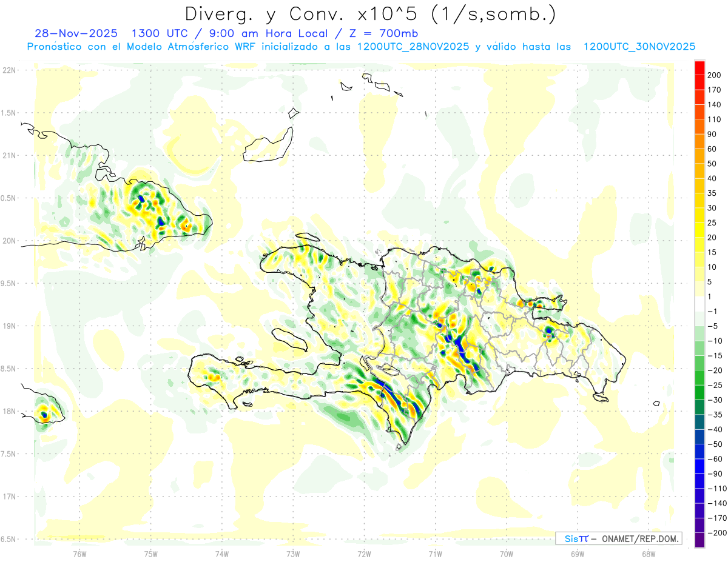
Task: Click the red swatch topping the color scale
Action: coord(699,67)
